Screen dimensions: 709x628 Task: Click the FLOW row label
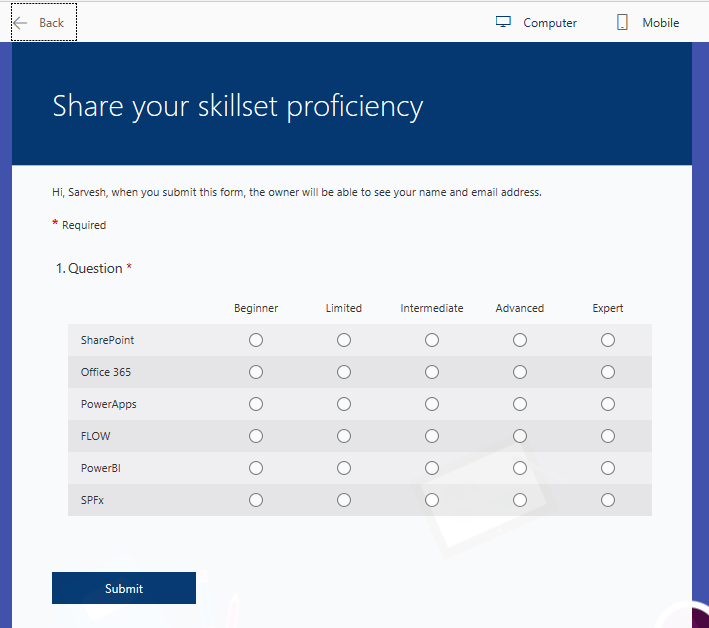coord(95,436)
